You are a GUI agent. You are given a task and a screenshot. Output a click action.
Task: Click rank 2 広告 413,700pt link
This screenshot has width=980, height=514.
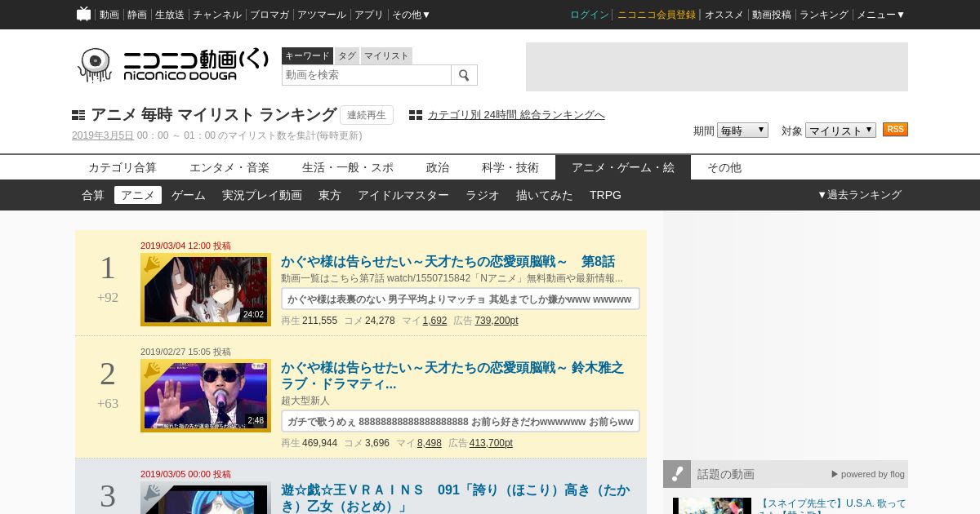(491, 443)
